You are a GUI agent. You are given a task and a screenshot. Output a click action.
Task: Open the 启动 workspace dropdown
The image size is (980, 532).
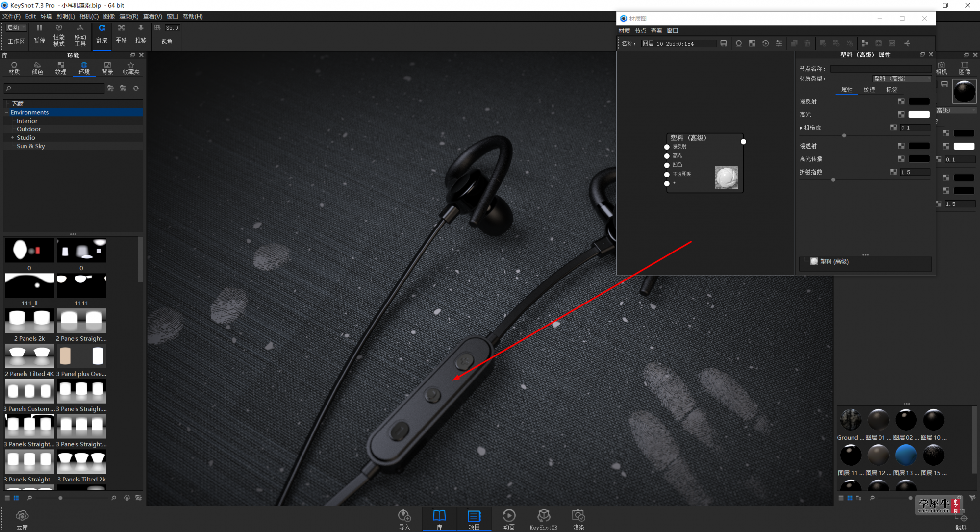tap(17, 28)
